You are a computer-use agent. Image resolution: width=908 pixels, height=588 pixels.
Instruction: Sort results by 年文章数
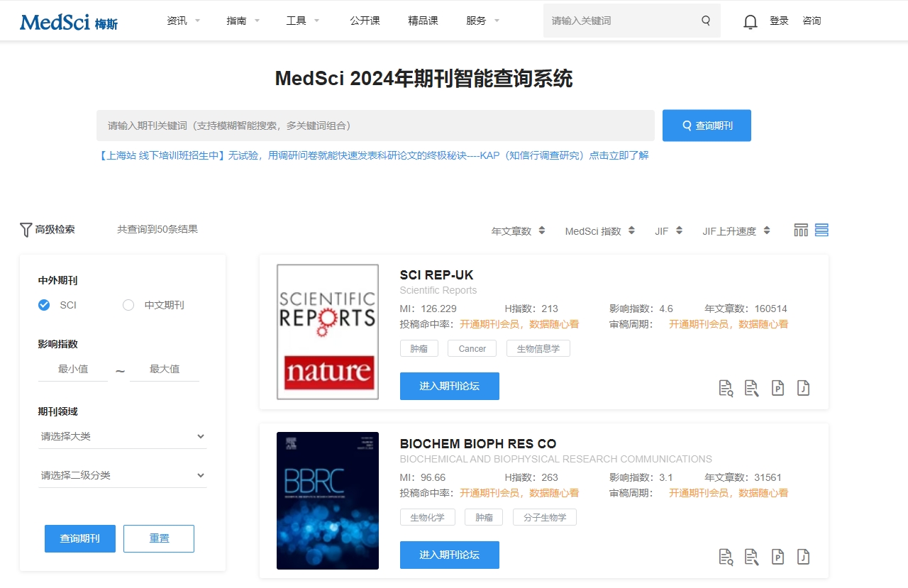[x=518, y=231]
